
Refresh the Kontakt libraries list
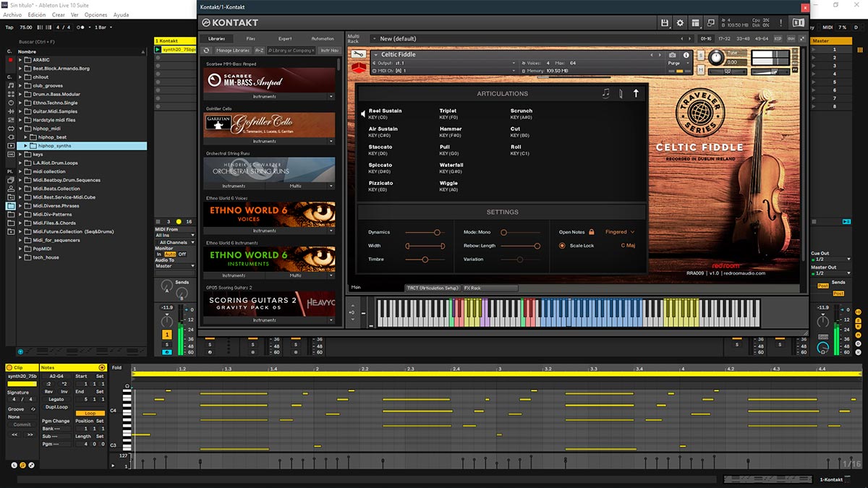click(x=207, y=51)
